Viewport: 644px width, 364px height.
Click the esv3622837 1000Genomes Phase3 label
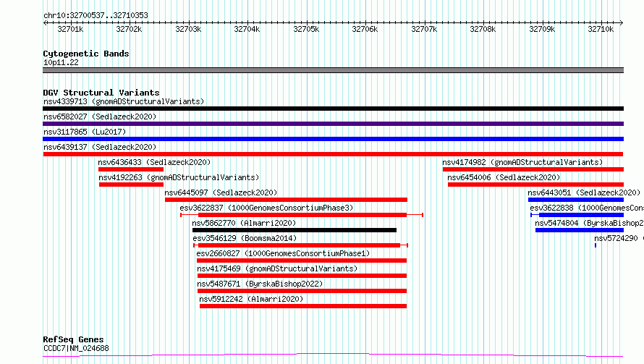coord(266,208)
